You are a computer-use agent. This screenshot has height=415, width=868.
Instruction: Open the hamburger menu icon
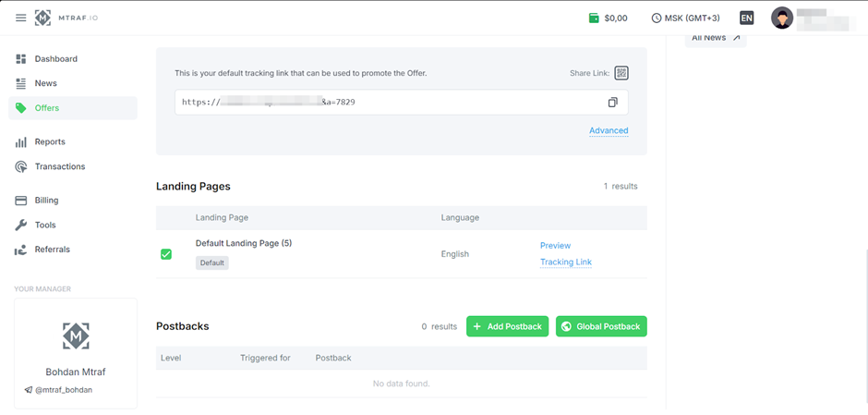20,18
